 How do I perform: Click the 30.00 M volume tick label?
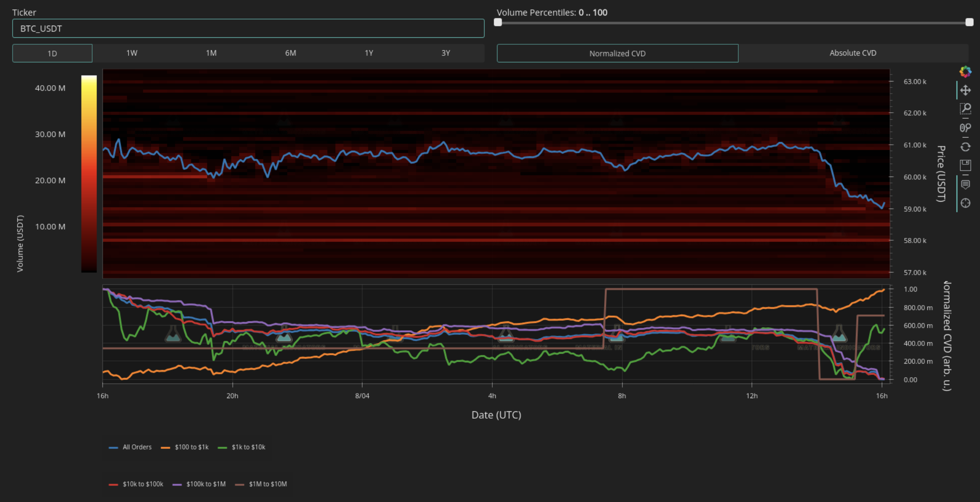[x=50, y=134]
